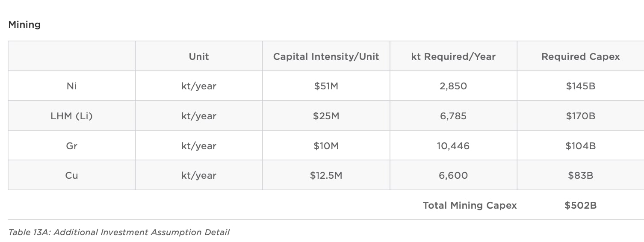Click the 2,850 kt required value
The width and height of the screenshot is (644, 242).
click(453, 86)
